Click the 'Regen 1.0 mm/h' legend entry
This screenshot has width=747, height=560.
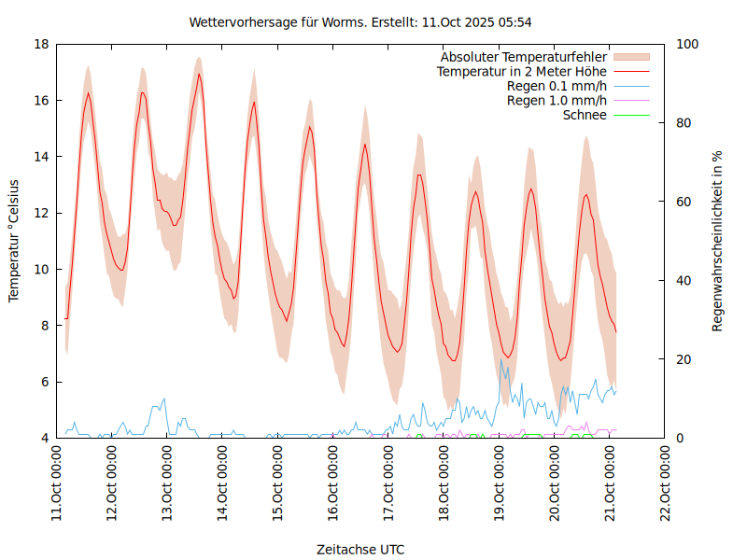click(557, 101)
